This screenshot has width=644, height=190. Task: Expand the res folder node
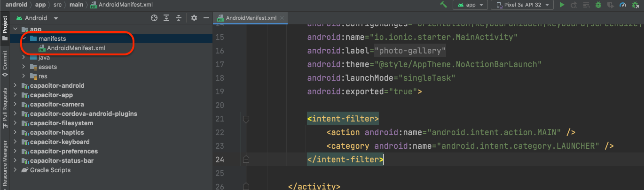[24, 76]
